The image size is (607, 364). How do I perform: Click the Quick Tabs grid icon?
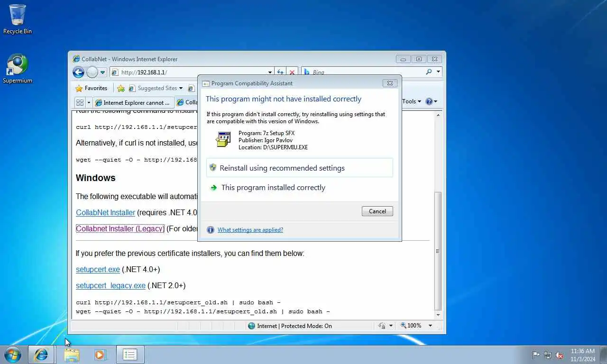point(80,102)
